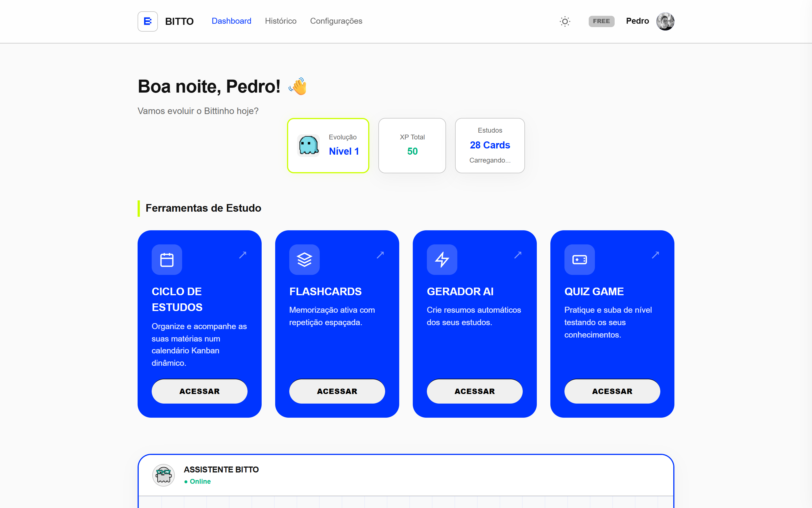Image resolution: width=812 pixels, height=508 pixels.
Task: Click the gamepad icon in Quiz Game
Action: pyautogui.click(x=579, y=259)
